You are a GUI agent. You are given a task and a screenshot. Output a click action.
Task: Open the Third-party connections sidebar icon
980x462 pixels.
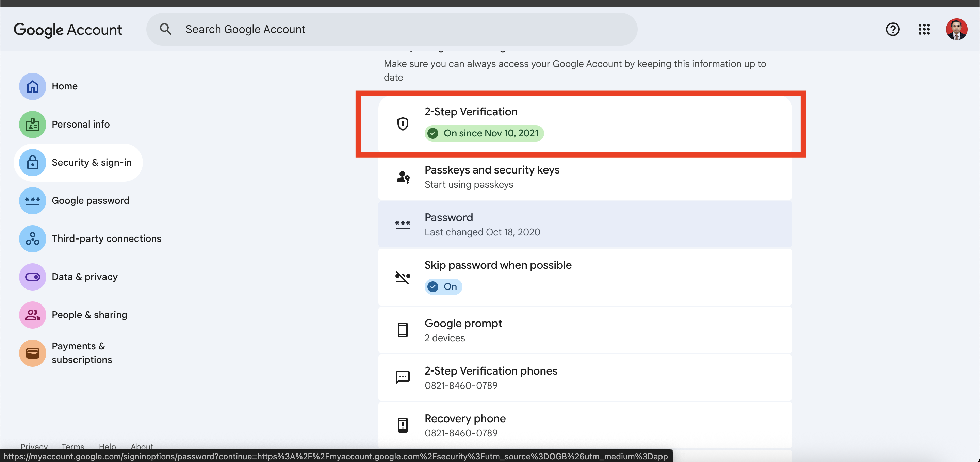coord(32,239)
